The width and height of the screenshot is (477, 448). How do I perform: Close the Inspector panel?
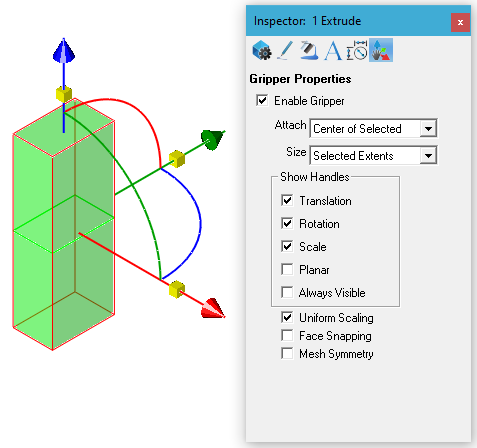point(460,22)
